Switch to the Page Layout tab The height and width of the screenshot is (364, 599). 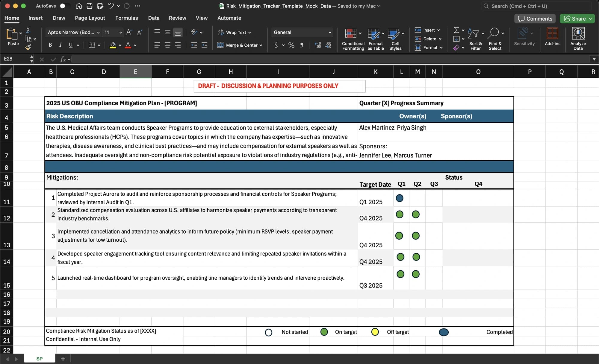coord(90,18)
